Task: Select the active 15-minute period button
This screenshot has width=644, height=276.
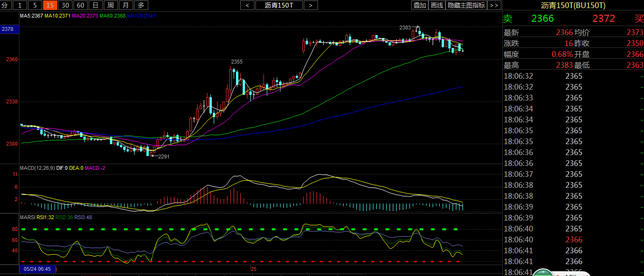Action: pyautogui.click(x=50, y=5)
